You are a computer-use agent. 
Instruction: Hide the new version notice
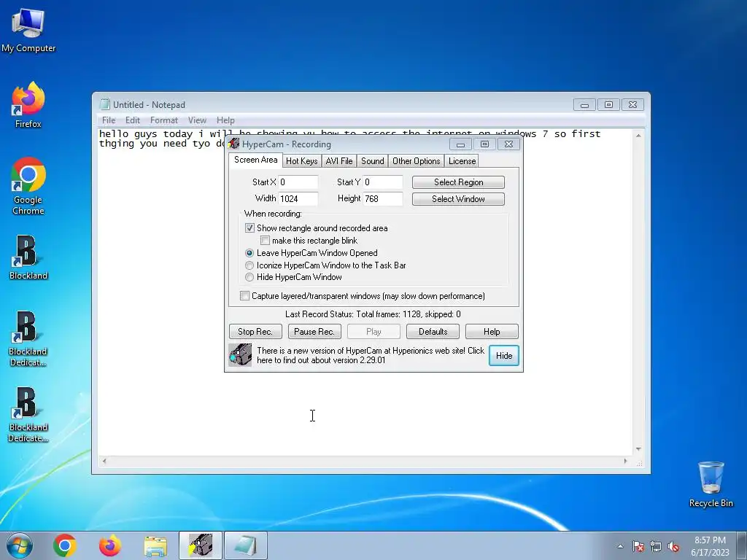pyautogui.click(x=504, y=355)
